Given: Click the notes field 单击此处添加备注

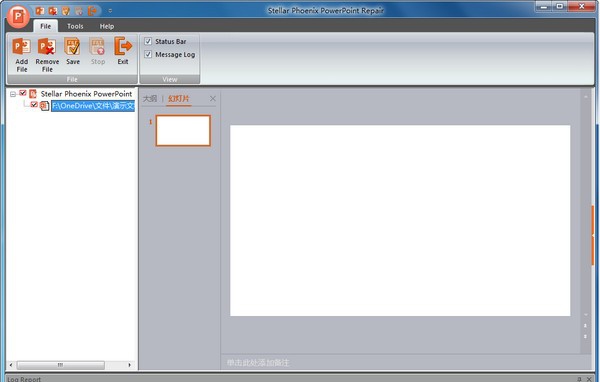Looking at the screenshot, I should 258,362.
